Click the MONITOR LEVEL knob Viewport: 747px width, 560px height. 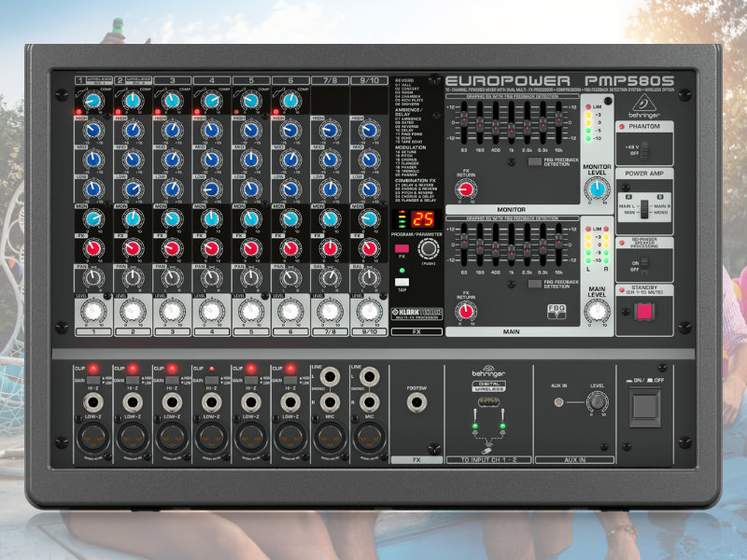597,189
